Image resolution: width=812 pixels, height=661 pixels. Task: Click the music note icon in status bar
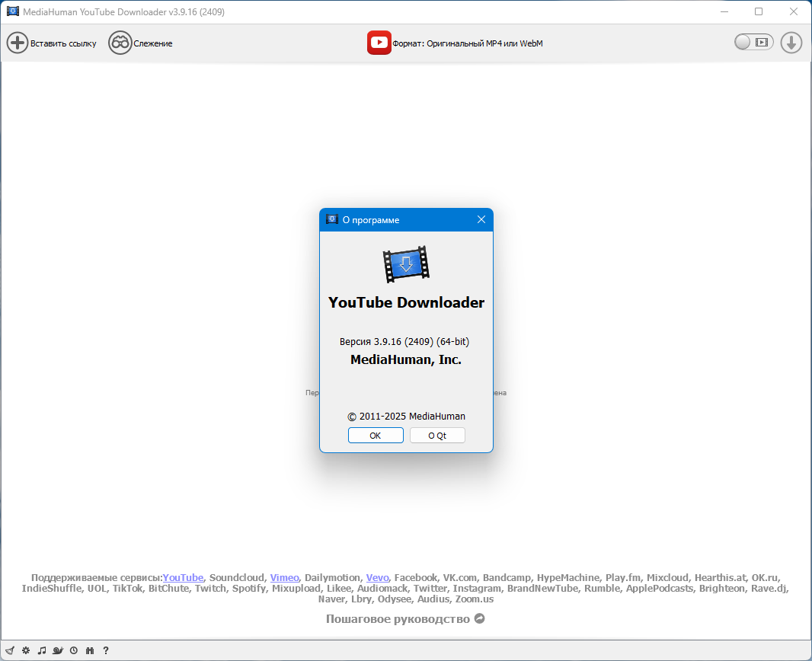point(42,650)
